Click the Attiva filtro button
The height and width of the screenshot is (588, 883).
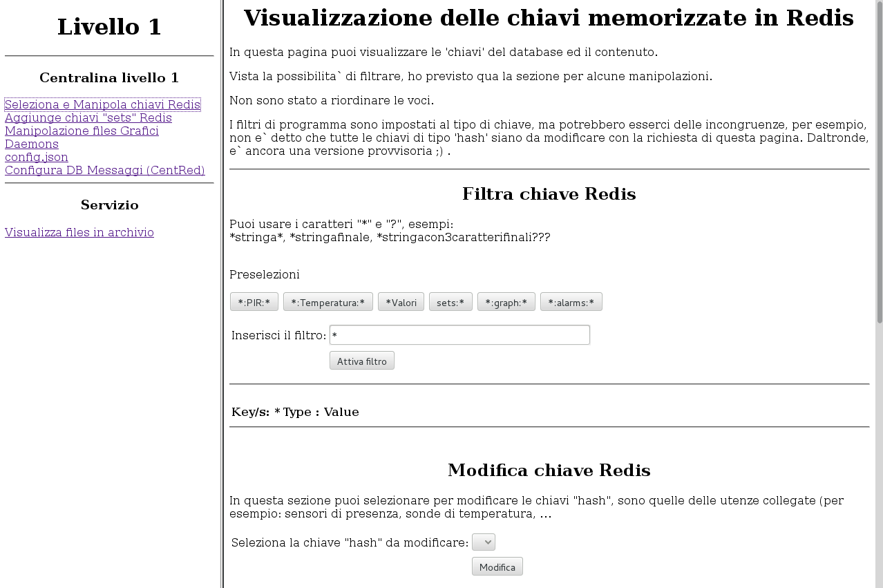pyautogui.click(x=362, y=361)
